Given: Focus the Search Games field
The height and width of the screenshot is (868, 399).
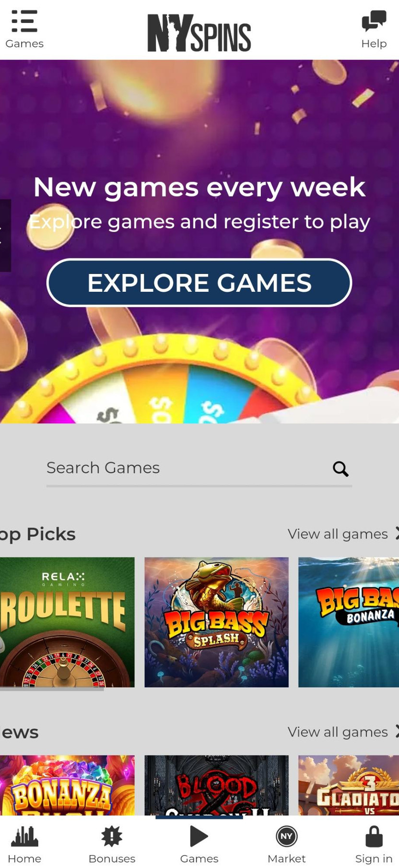Looking at the screenshot, I should click(x=199, y=468).
